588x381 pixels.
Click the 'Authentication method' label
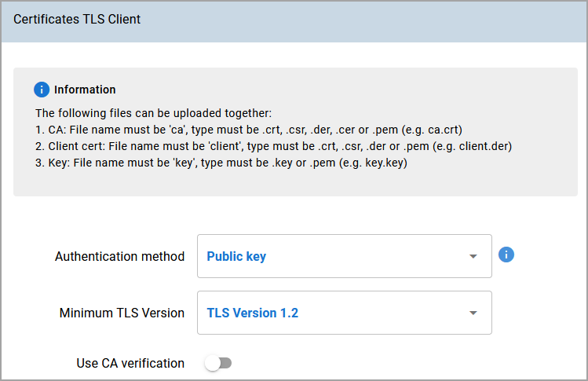(x=119, y=256)
